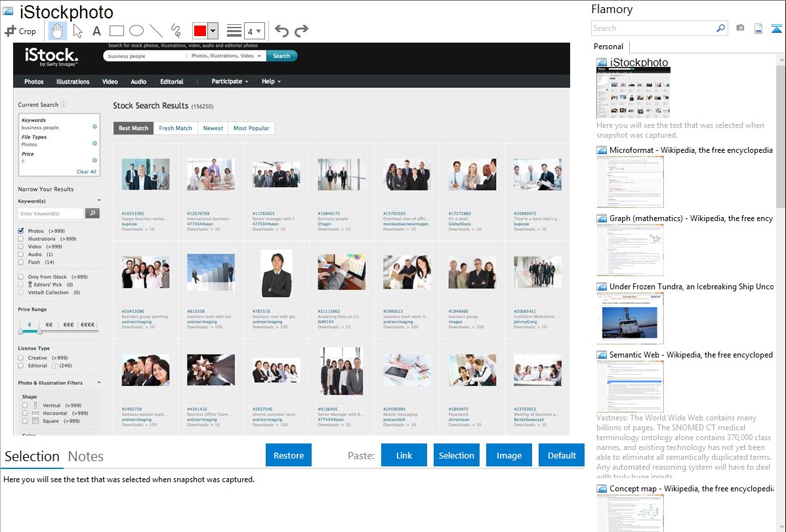
Task: Uncheck the Photos file type checkbox
Action: coord(20,231)
